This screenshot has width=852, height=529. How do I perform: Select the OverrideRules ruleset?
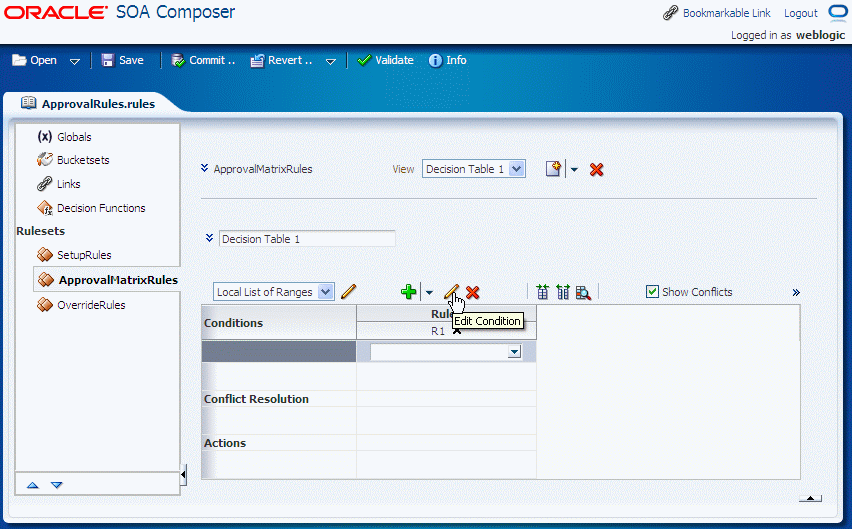coord(91,305)
